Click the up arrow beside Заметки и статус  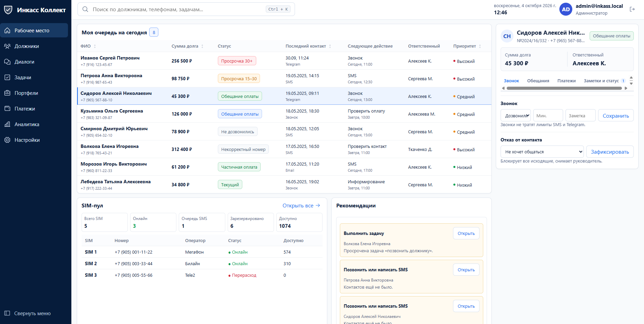631,78
